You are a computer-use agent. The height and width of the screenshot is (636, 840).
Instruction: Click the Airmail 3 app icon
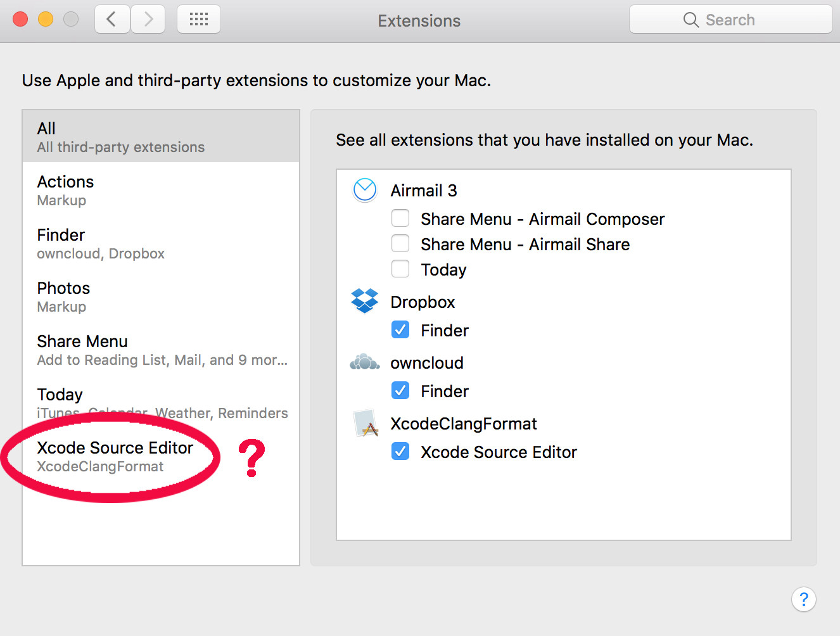(365, 190)
